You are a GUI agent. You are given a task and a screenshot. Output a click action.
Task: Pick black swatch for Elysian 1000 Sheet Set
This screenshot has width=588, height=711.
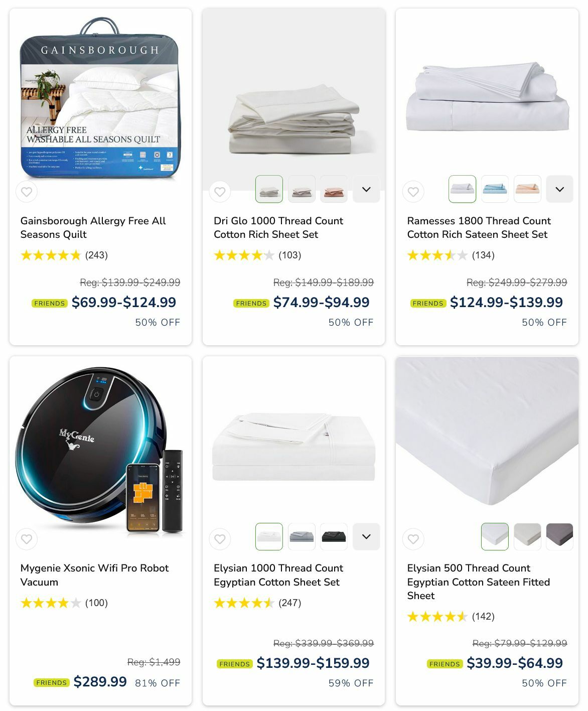pos(334,536)
